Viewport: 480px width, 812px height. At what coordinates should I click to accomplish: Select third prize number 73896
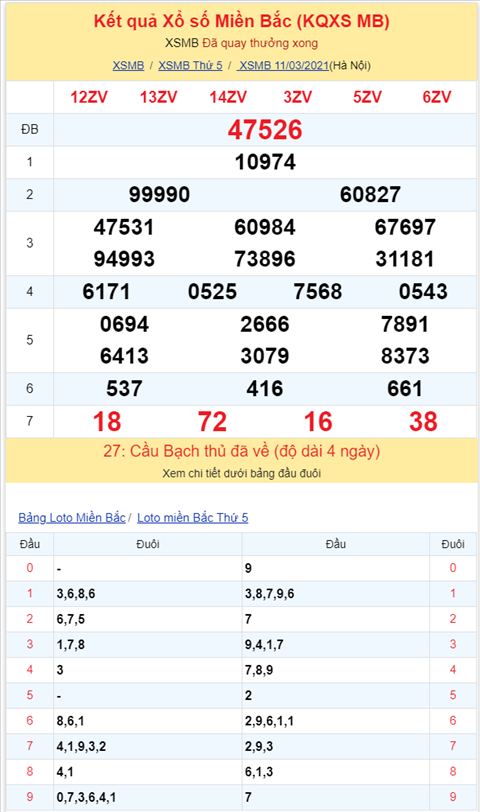(265, 259)
